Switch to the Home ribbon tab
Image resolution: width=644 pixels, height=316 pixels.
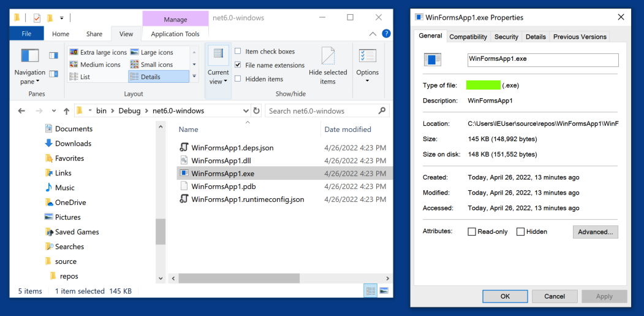(61, 34)
